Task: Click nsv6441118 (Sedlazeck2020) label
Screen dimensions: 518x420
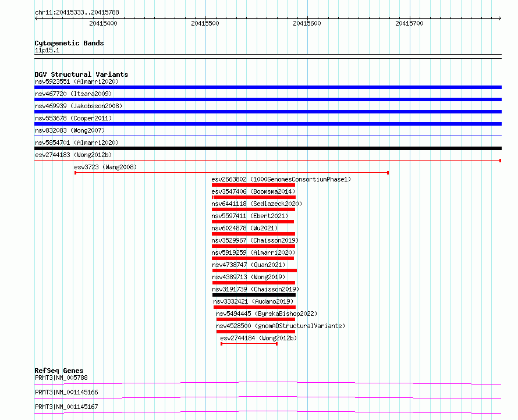Action: (257, 204)
